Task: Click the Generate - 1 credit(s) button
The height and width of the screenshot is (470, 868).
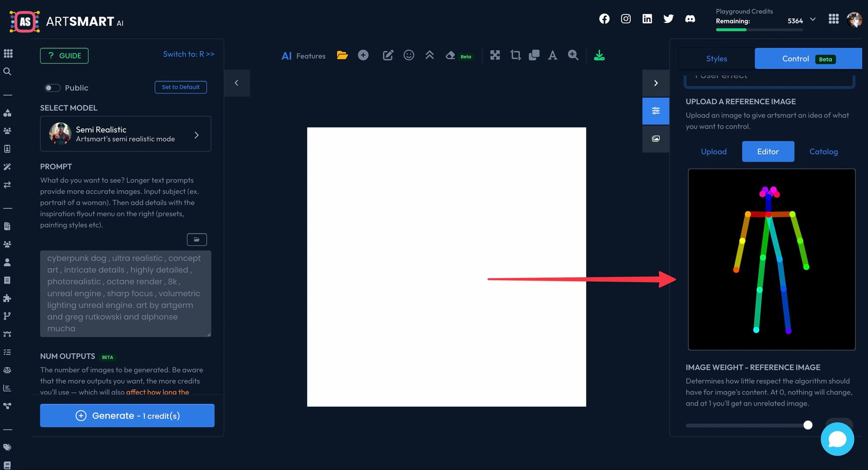Action: (127, 416)
